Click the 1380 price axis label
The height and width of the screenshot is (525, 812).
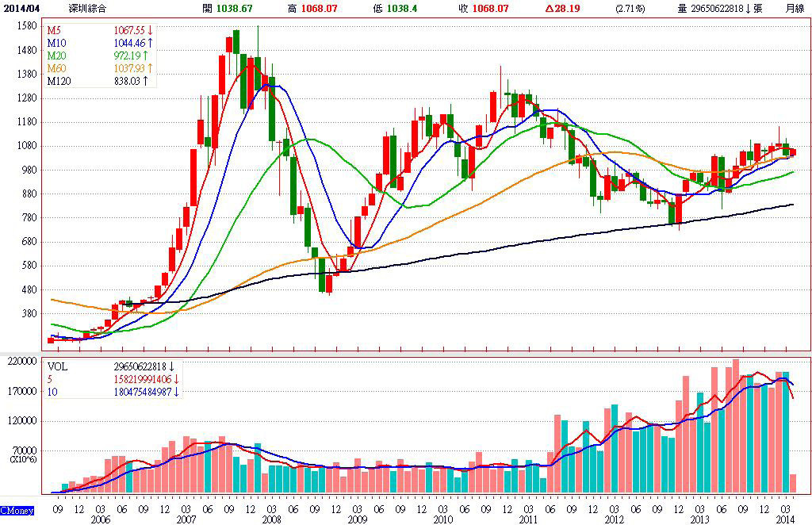click(26, 74)
